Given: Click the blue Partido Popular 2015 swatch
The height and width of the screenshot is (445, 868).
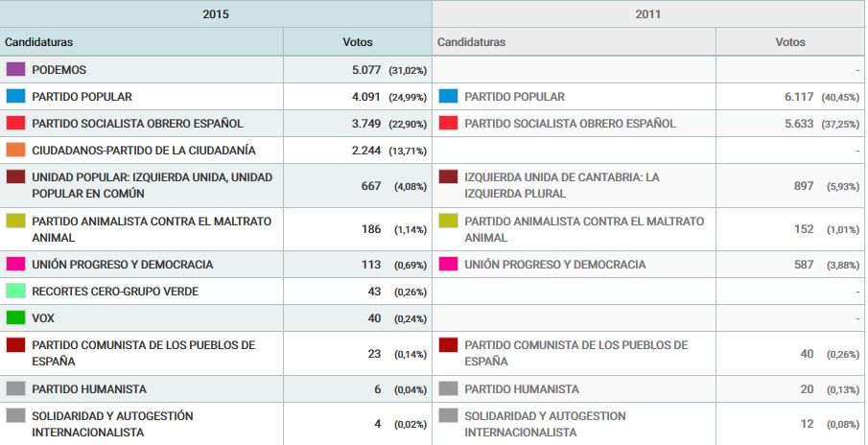Looking at the screenshot, I should tap(15, 97).
